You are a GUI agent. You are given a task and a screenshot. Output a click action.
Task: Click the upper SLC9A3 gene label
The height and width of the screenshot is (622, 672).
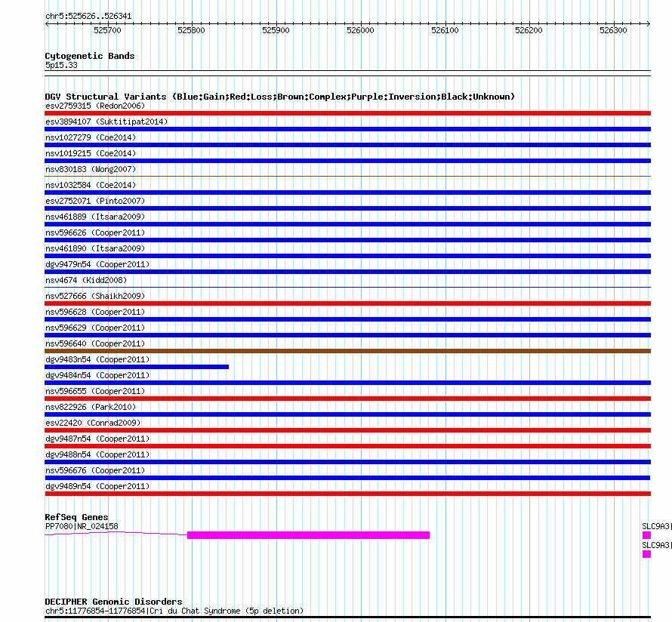pos(655,526)
